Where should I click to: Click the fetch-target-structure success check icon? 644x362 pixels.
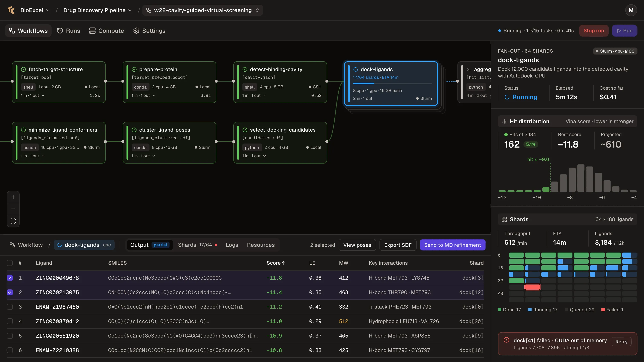coord(23,69)
